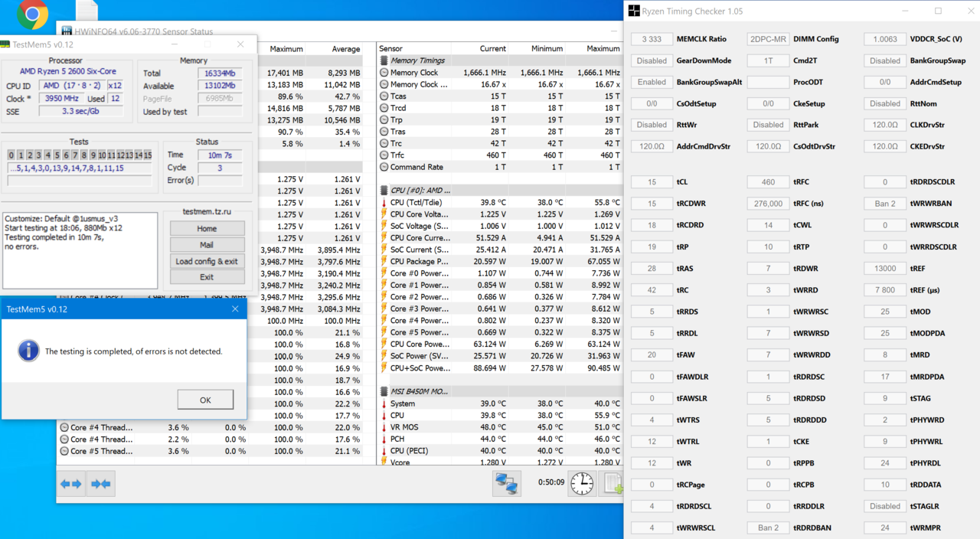The height and width of the screenshot is (539, 980).
Task: Click the page-with-green-plus logging icon in HWiNFO
Action: (x=612, y=483)
